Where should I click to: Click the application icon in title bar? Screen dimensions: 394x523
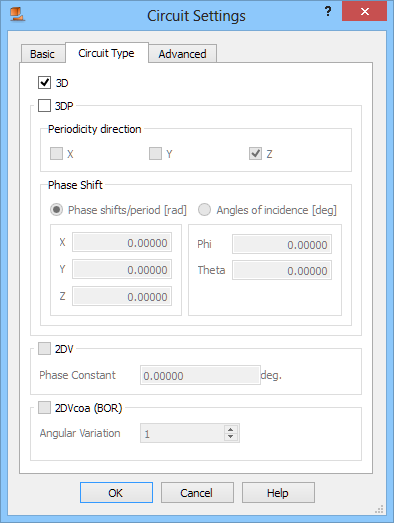click(17, 14)
